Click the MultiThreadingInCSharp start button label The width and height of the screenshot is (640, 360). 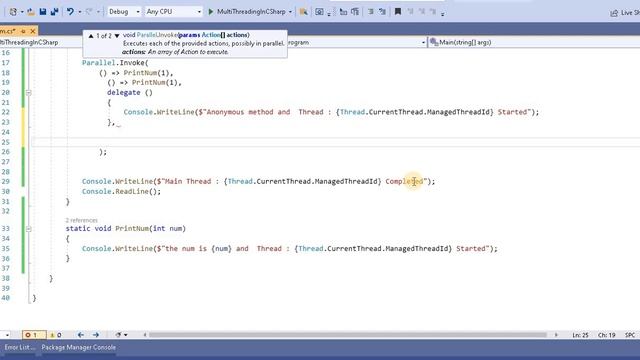coord(251,12)
